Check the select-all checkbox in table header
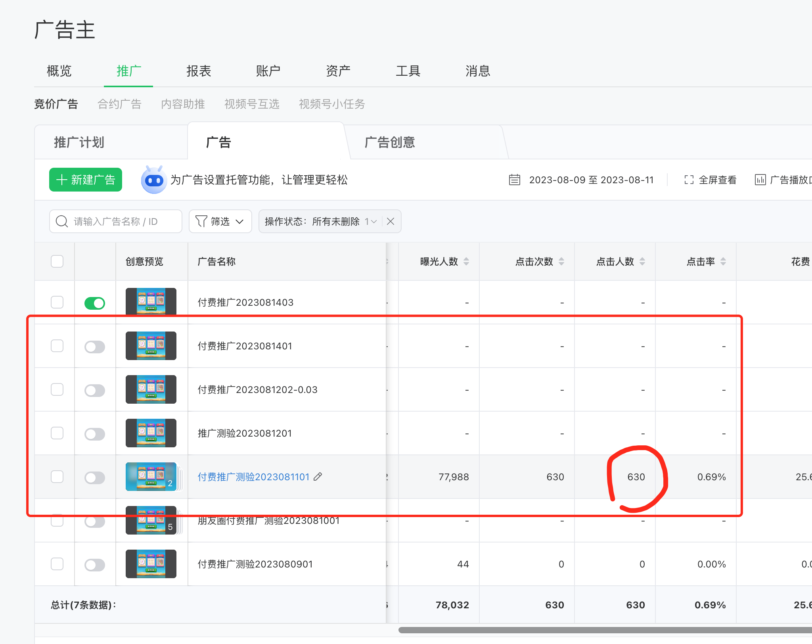 57,261
